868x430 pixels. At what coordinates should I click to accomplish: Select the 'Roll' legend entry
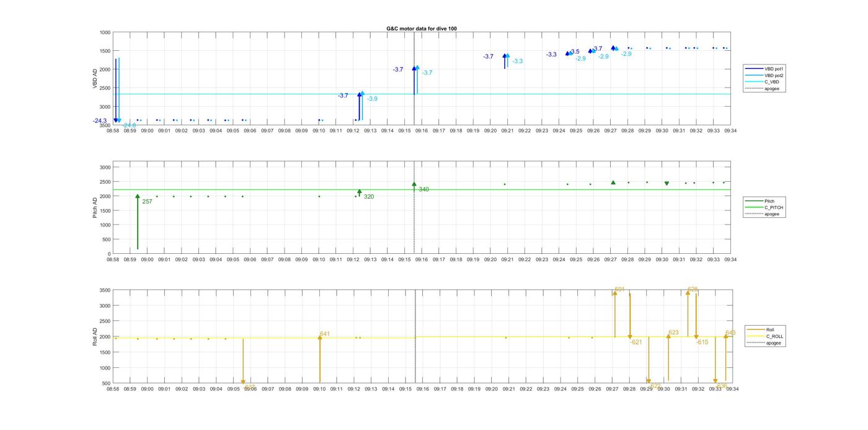coord(761,329)
